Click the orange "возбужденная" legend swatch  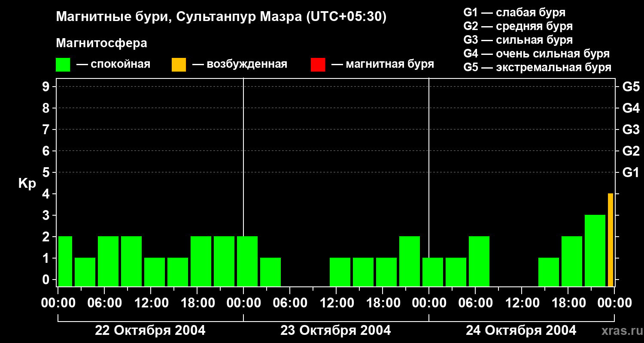[x=179, y=65]
